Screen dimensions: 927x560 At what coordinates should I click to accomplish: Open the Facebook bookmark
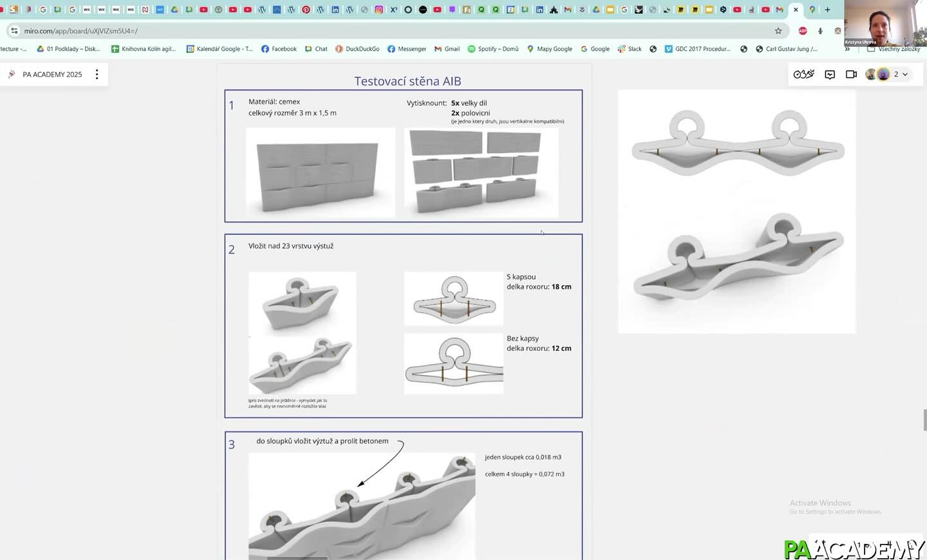[279, 49]
